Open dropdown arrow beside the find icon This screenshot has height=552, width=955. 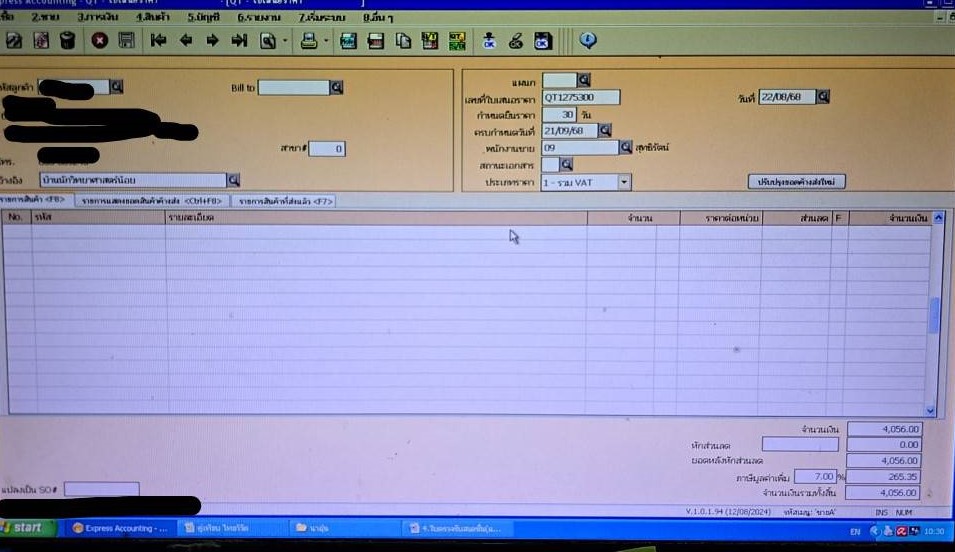pyautogui.click(x=285, y=42)
